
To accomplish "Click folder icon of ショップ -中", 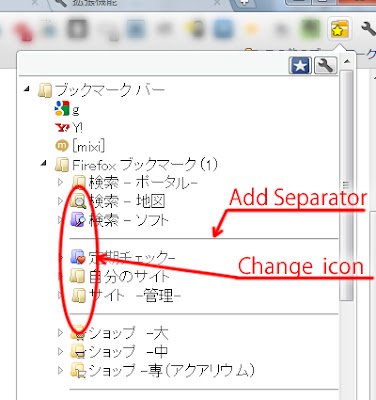I will pos(78,352).
